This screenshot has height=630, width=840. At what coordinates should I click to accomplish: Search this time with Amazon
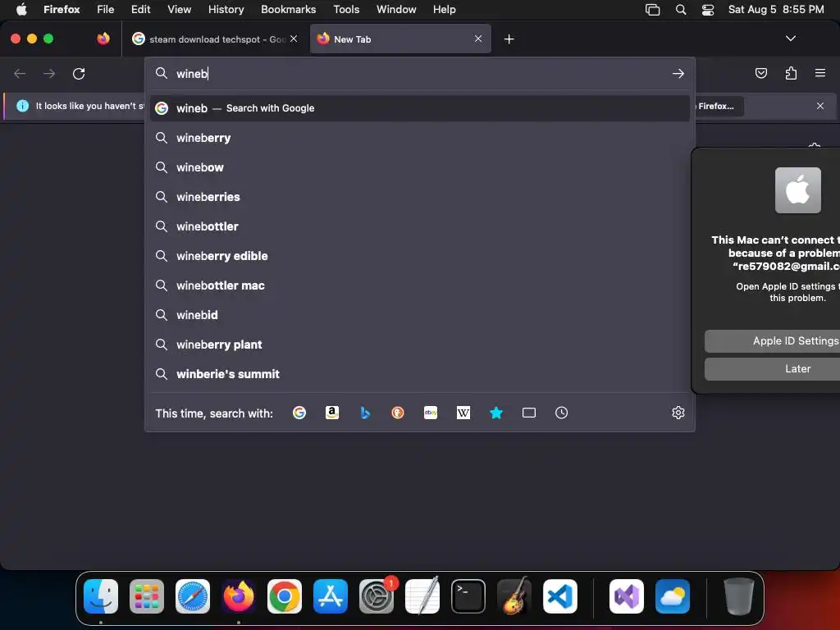point(332,413)
